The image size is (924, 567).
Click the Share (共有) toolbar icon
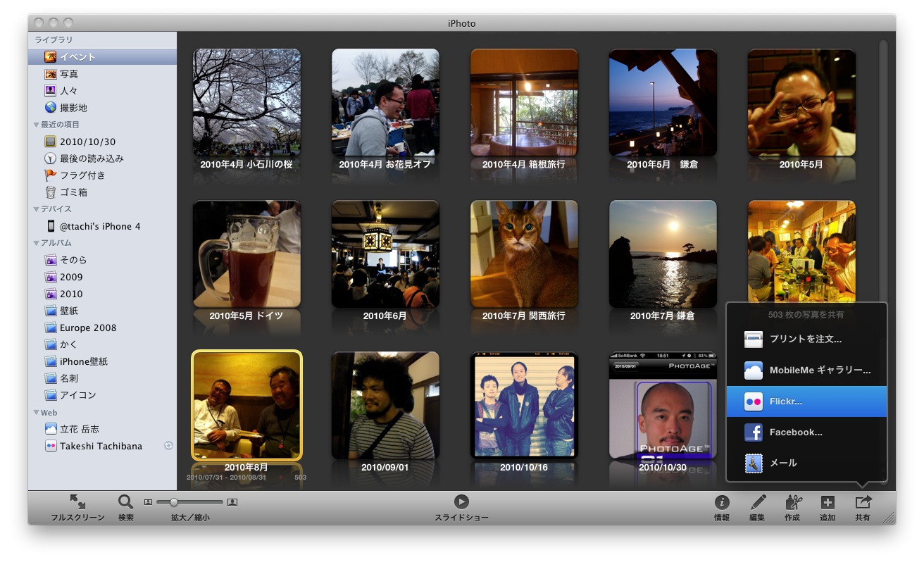tap(863, 502)
